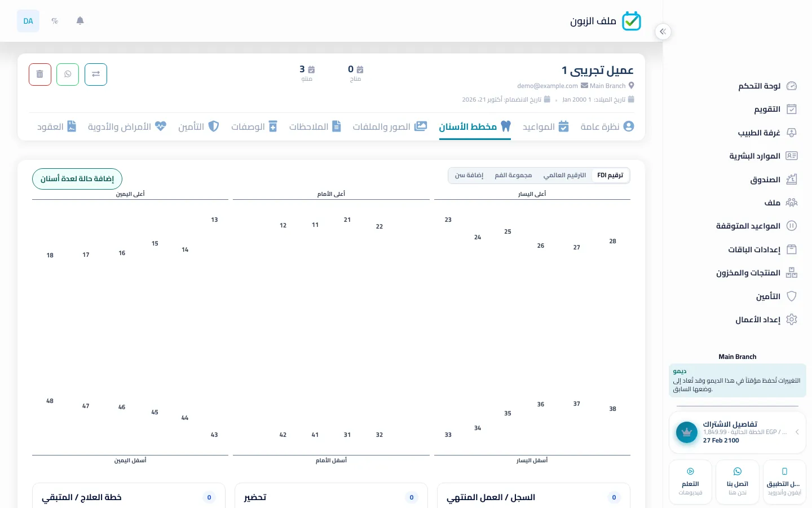Image resolution: width=812 pixels, height=508 pixels.
Task: Click the red delete trash icon
Action: [40, 75]
